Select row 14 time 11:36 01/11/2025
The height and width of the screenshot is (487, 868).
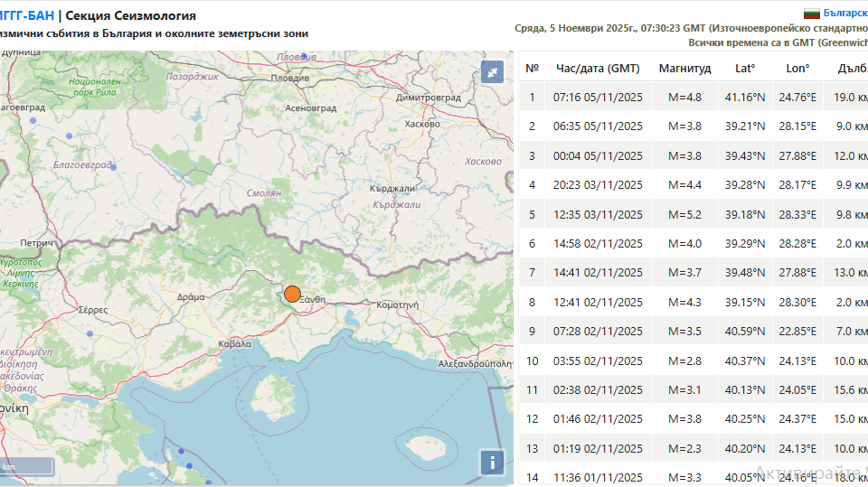pyautogui.click(x=598, y=477)
